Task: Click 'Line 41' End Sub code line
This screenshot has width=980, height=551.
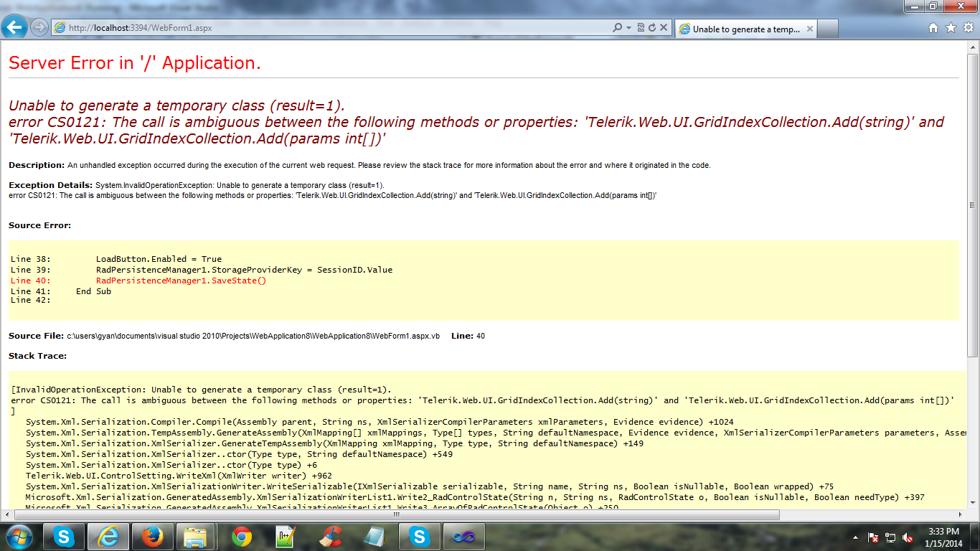Action: (x=61, y=291)
